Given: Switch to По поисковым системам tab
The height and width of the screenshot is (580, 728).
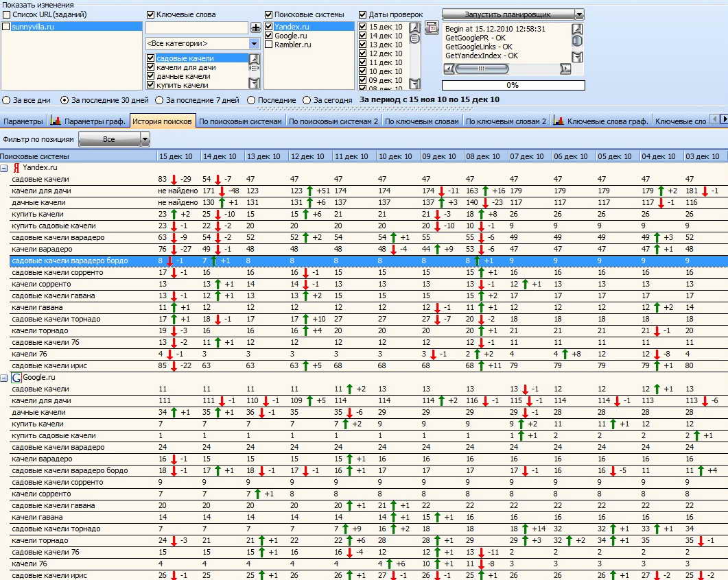Looking at the screenshot, I should 240,121.
